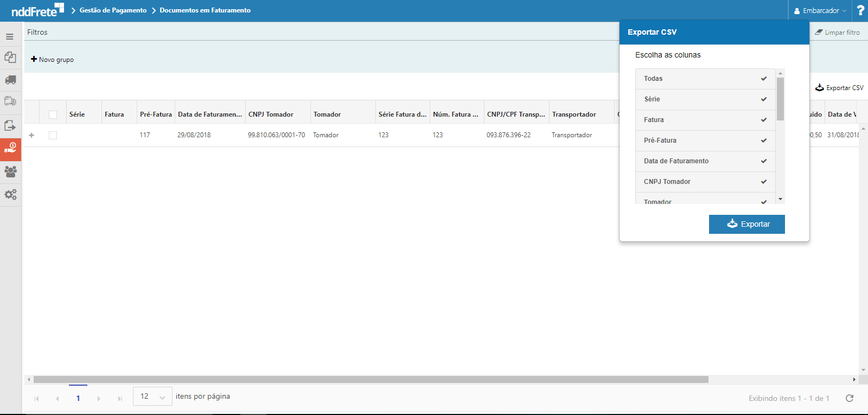Open the hamburger menu in the sidebar

pos(10,37)
